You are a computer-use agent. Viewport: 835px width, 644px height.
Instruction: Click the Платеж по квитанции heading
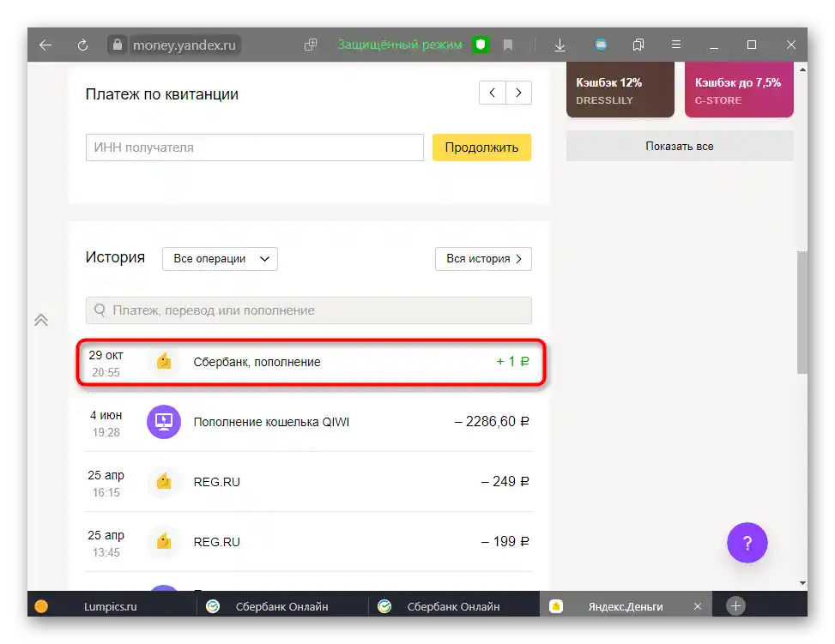[162, 94]
